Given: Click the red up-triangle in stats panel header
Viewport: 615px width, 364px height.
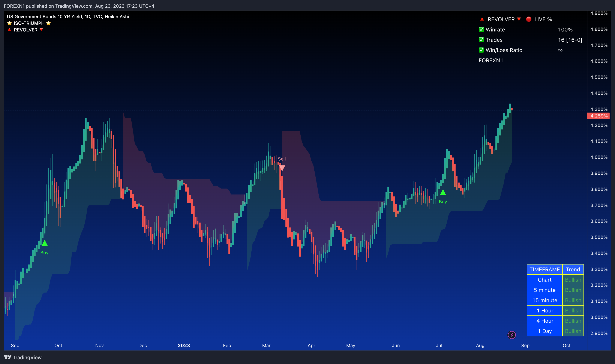Looking at the screenshot, I should [x=482, y=19].
